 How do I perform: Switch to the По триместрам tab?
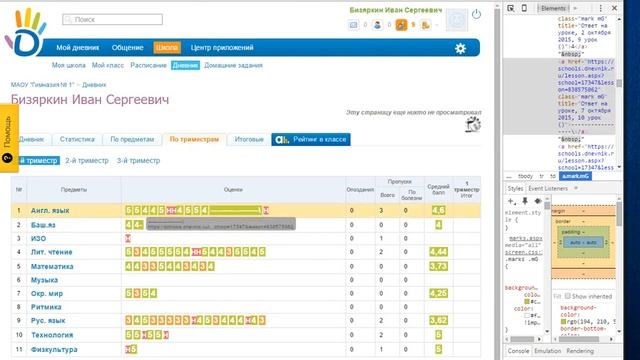[x=194, y=139]
